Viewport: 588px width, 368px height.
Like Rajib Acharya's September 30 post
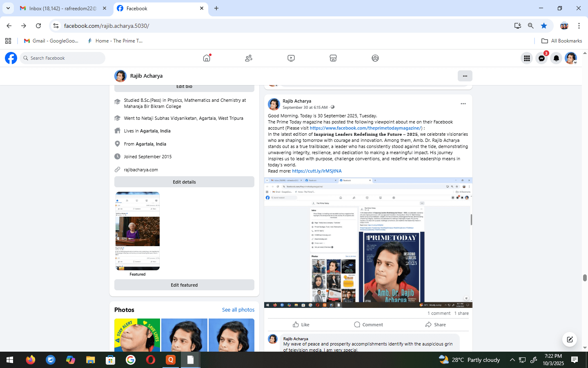pos(301,325)
